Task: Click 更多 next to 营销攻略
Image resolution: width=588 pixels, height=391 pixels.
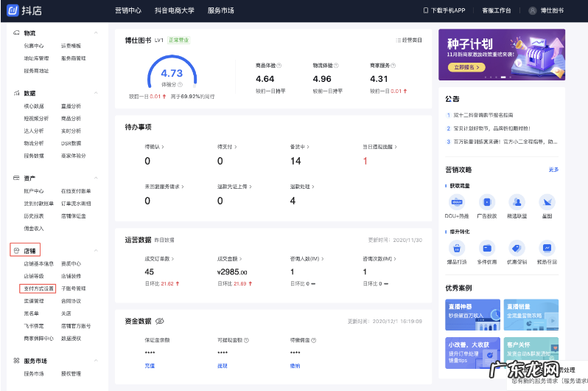Action: point(553,170)
